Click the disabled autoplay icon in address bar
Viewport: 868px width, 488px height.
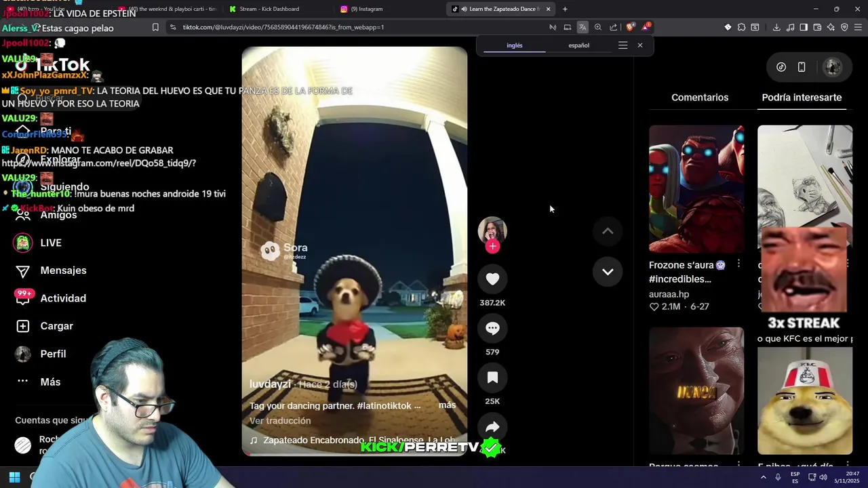tap(553, 27)
